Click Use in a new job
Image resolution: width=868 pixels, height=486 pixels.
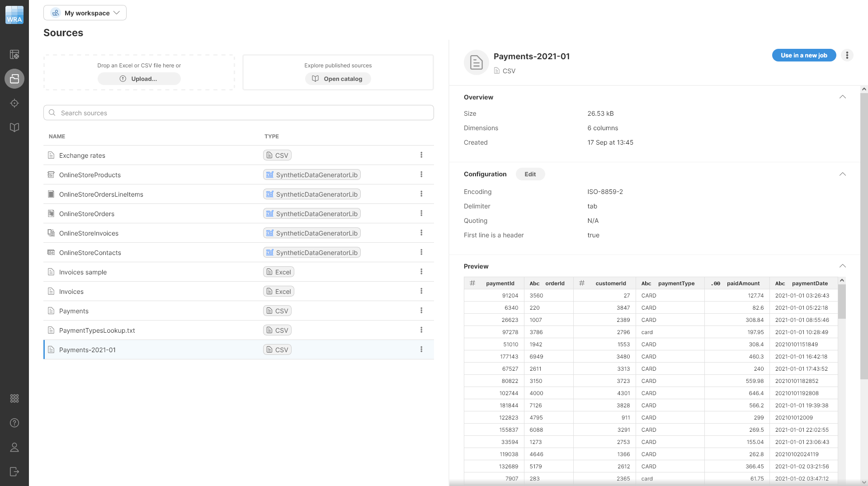pyautogui.click(x=804, y=55)
